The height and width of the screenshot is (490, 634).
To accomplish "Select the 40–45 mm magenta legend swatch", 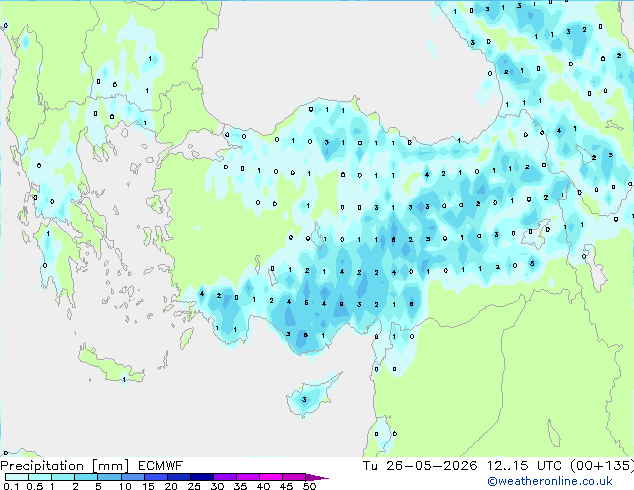I will point(271,477).
